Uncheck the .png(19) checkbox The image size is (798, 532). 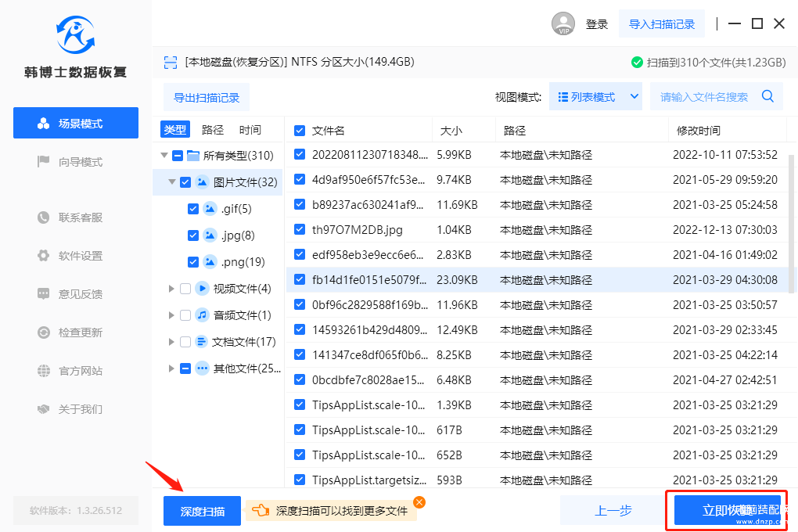coord(193,261)
